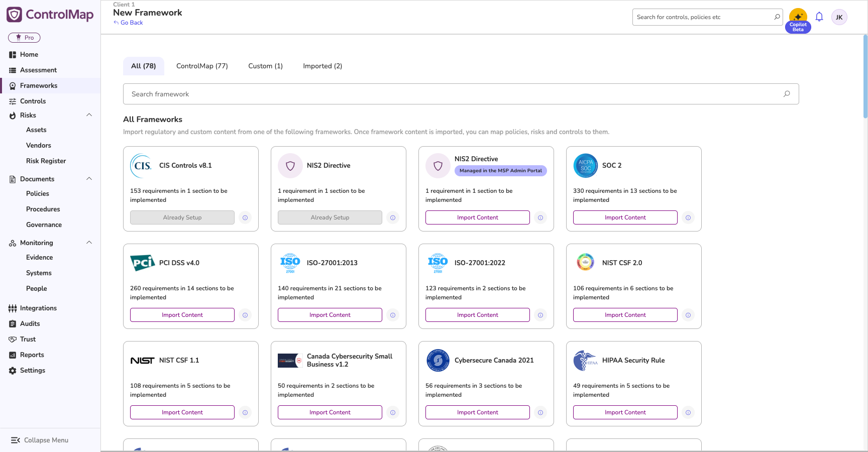Click the Documents file icon
The width and height of the screenshot is (868, 452).
tap(13, 179)
